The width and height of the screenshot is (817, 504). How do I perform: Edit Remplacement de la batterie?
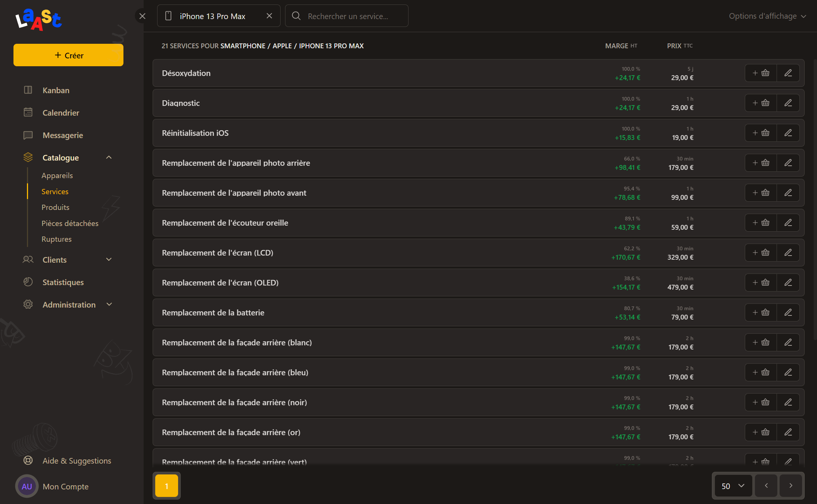[788, 312]
